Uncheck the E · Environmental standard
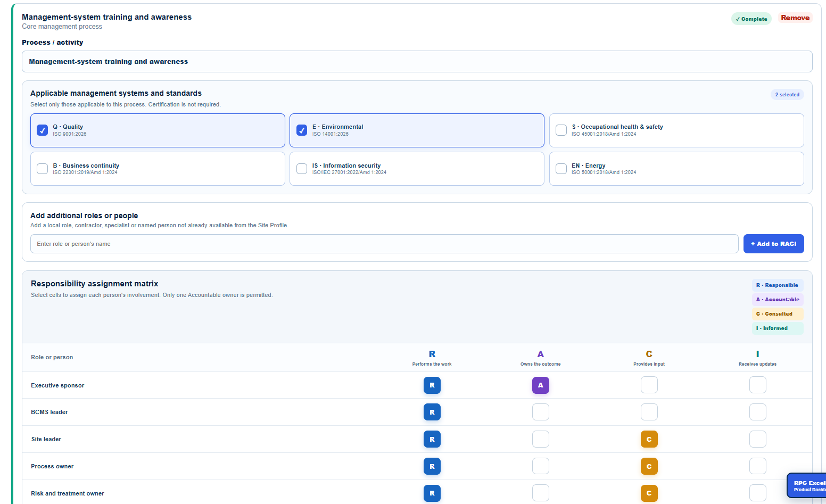The width and height of the screenshot is (826, 504). click(302, 130)
